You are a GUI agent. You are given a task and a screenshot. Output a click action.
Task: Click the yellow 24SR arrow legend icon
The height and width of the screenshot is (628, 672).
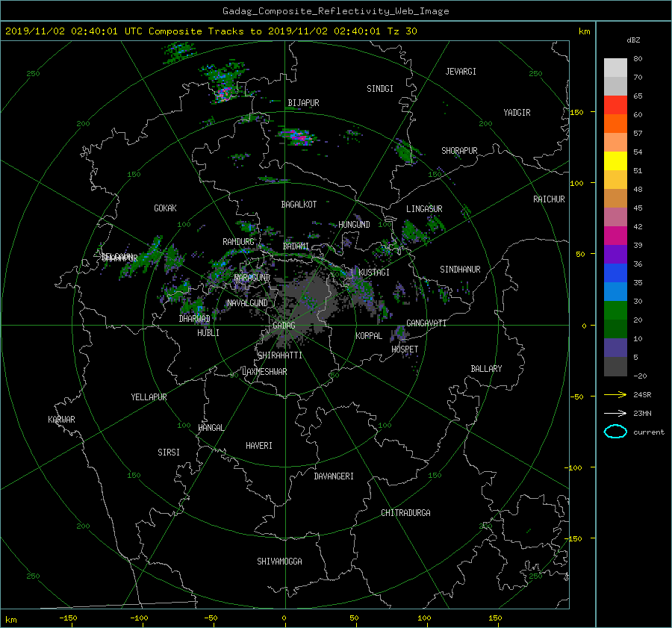pyautogui.click(x=615, y=394)
